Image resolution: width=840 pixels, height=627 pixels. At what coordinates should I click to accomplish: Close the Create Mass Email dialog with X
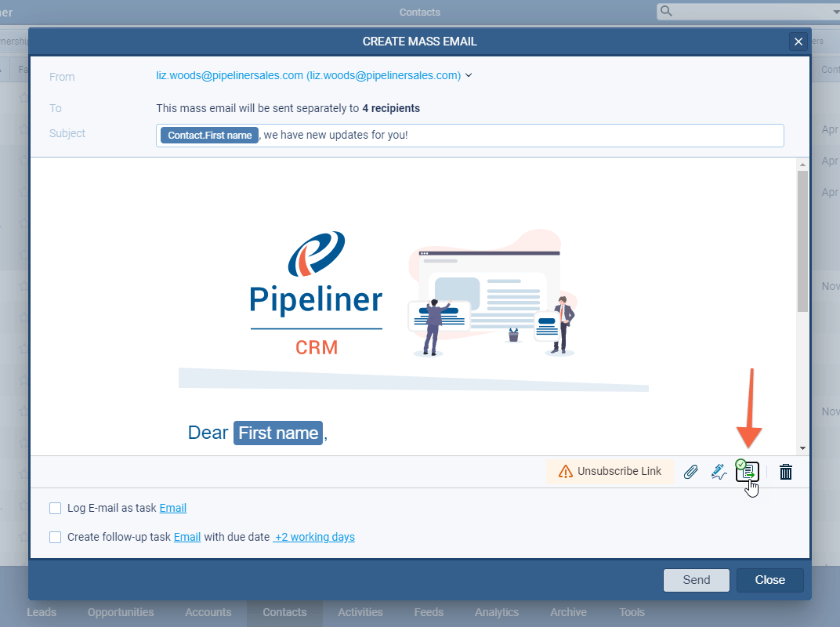tap(798, 42)
